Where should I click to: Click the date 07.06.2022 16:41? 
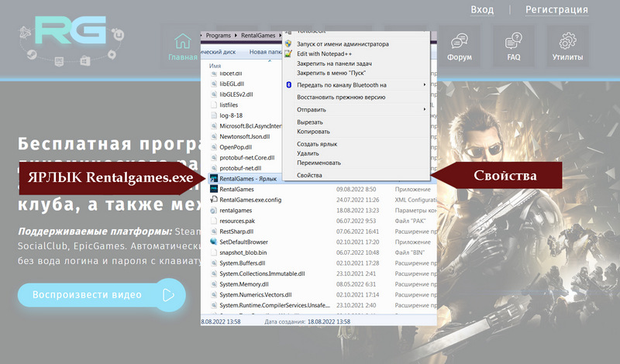click(x=357, y=232)
